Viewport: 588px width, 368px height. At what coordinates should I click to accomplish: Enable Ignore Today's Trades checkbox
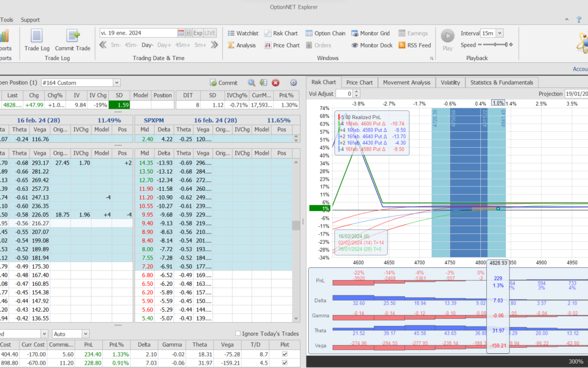tap(237, 334)
